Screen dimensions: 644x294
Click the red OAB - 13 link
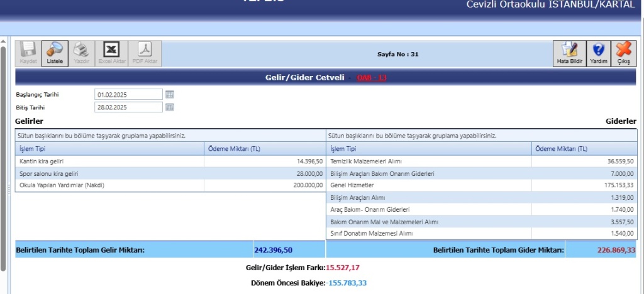click(x=371, y=78)
